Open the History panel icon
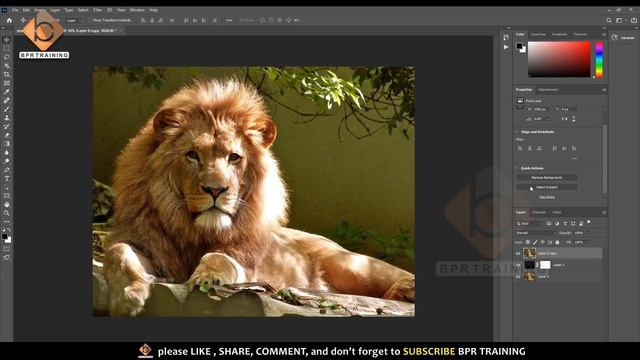Image resolution: width=640 pixels, height=360 pixels. (x=506, y=38)
